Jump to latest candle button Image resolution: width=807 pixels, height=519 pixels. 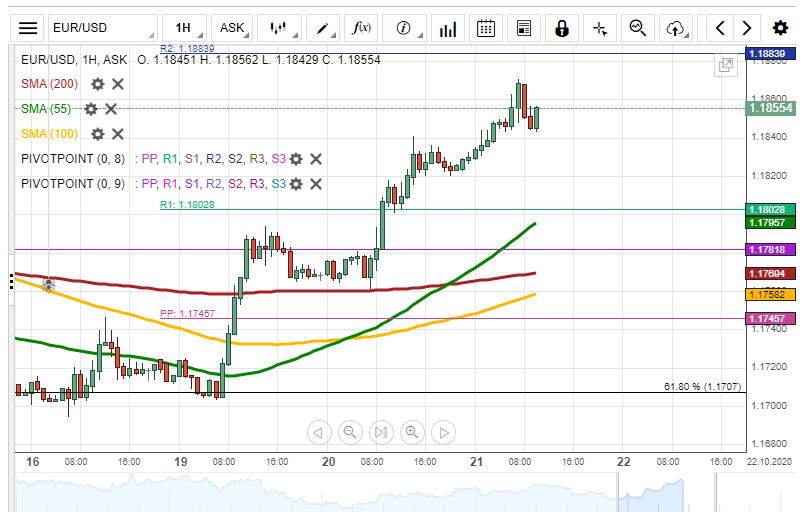(381, 432)
